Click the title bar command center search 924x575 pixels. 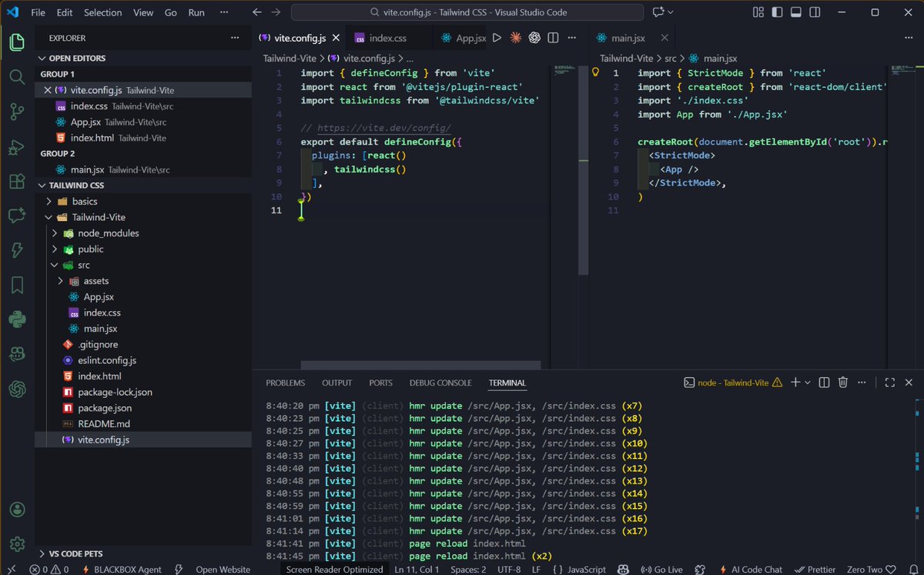[x=469, y=12]
